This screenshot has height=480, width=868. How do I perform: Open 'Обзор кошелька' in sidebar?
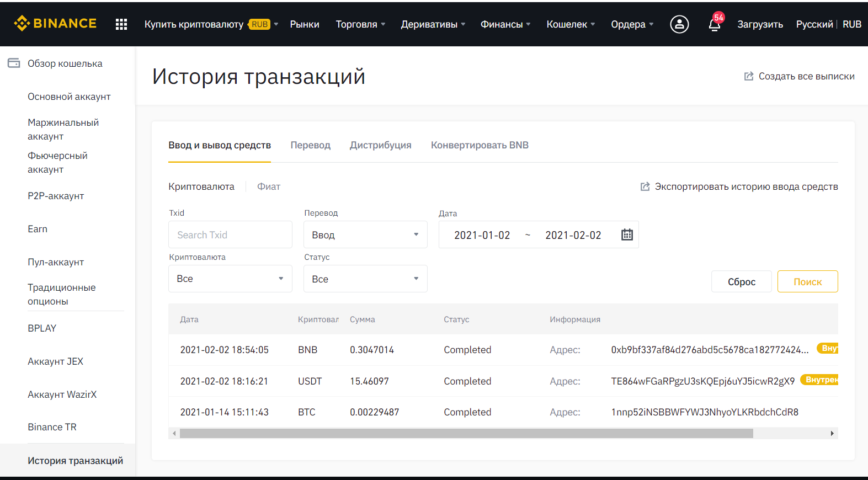(65, 63)
